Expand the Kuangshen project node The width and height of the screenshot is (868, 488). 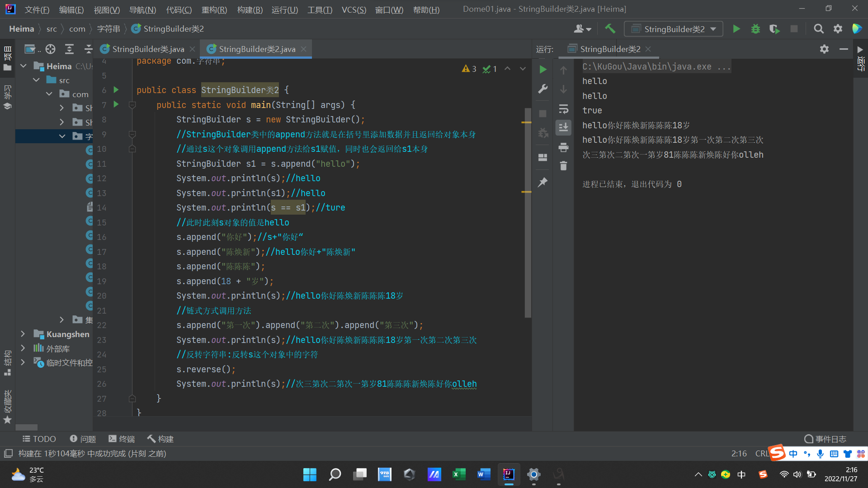[x=23, y=334]
